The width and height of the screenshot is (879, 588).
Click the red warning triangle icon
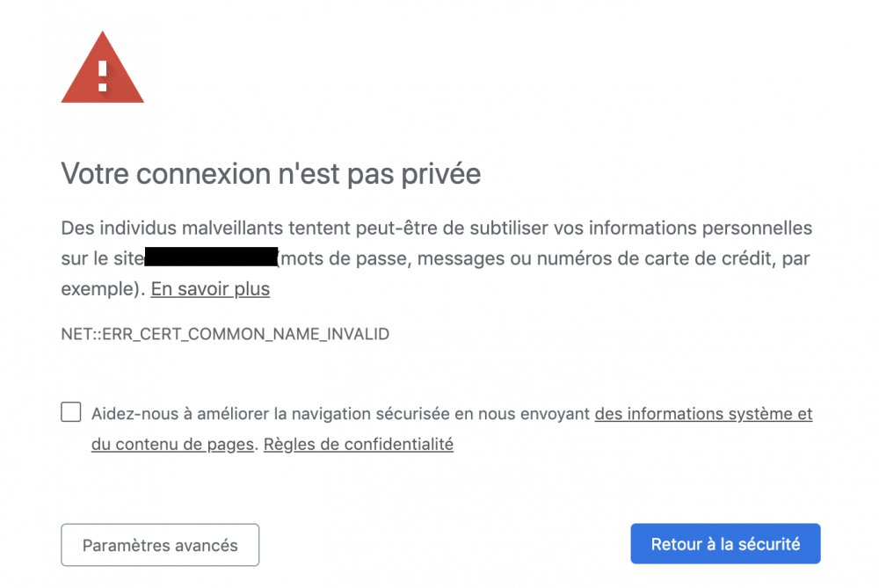tap(103, 69)
